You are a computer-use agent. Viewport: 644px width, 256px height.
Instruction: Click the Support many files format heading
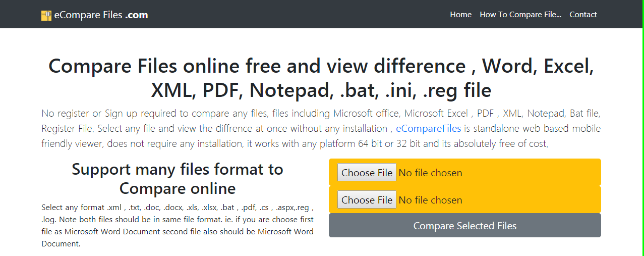click(178, 179)
